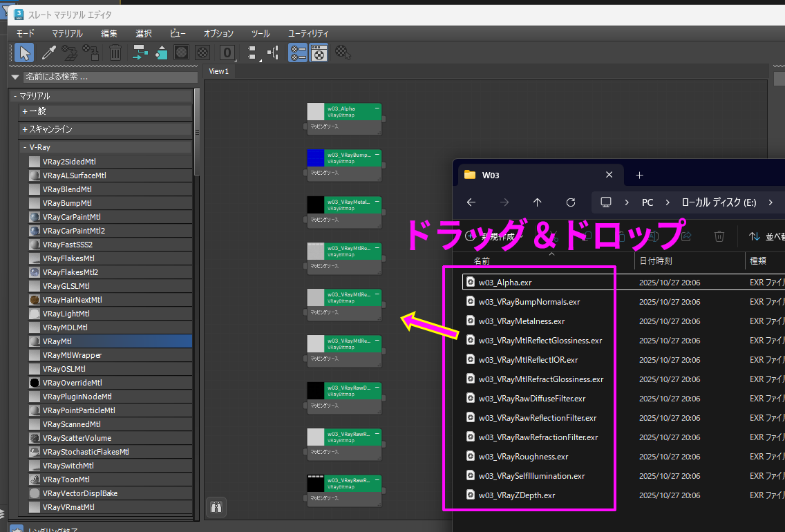Image resolution: width=785 pixels, height=532 pixels.
Task: Open the マテリアル menu
Action: point(67,33)
